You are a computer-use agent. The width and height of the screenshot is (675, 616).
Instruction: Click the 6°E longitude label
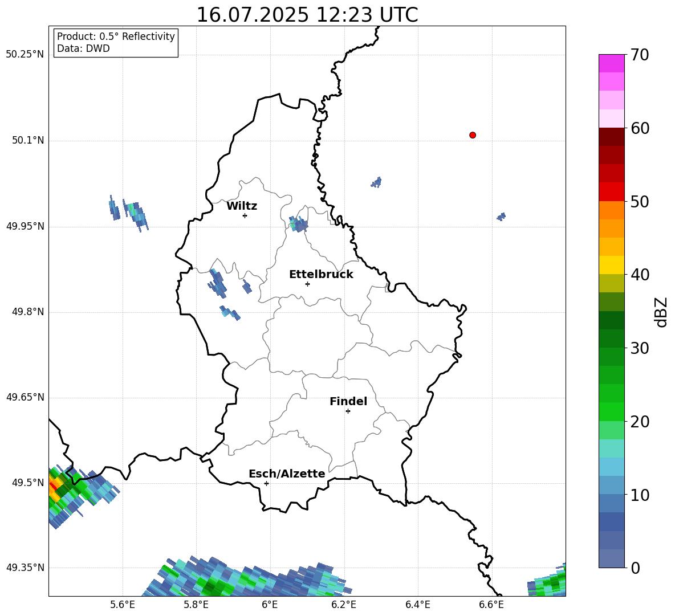[x=270, y=605]
